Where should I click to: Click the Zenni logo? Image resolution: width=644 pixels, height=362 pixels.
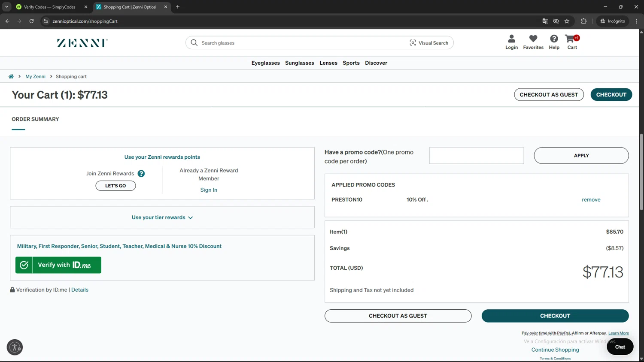coord(82,43)
